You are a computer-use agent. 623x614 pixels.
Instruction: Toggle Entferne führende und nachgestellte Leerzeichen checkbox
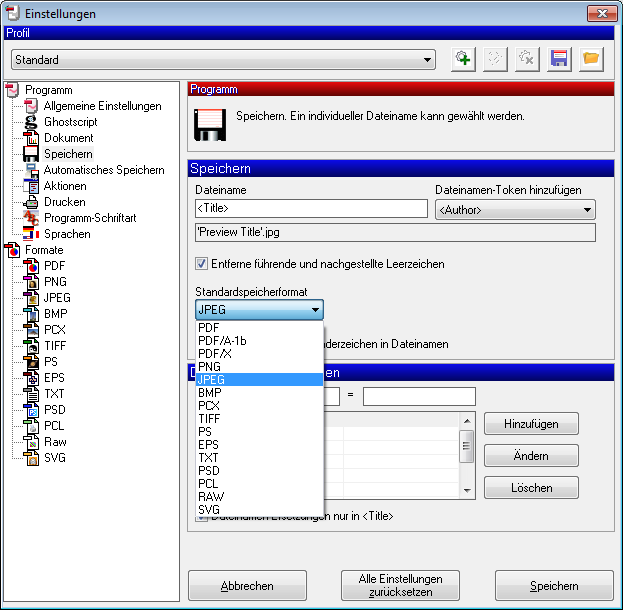click(201, 263)
